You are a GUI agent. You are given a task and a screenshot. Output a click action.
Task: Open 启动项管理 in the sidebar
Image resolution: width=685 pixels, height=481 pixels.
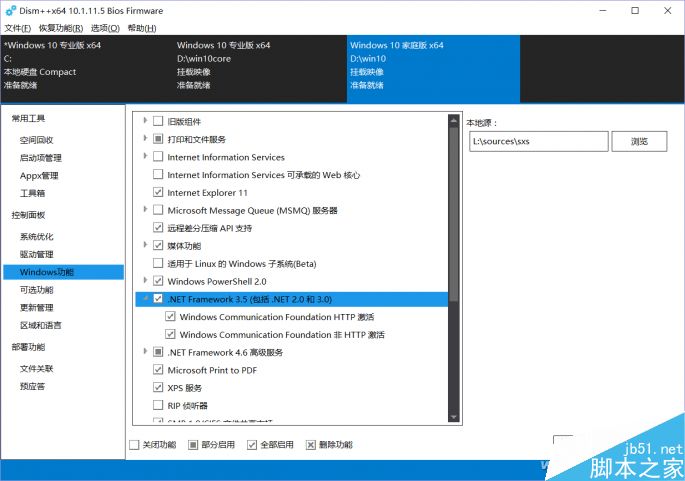point(41,158)
